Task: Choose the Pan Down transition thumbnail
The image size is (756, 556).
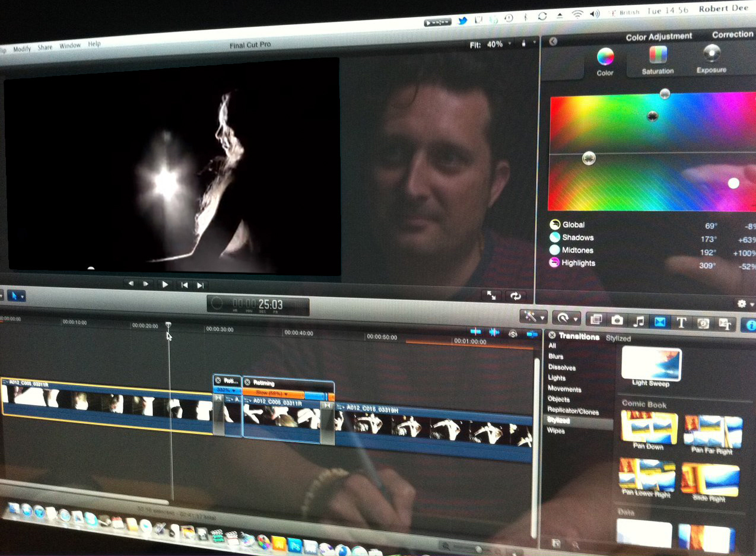Action: click(649, 427)
